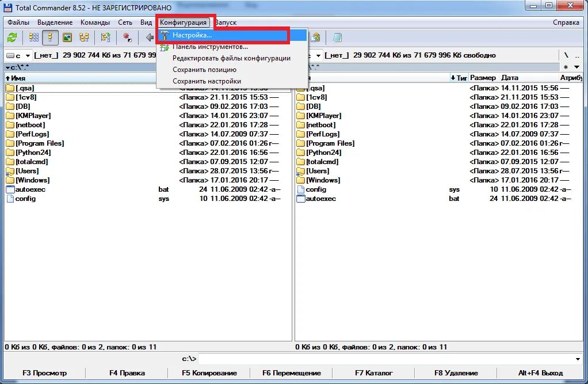Open the left panel c:\*.* path dropdown
The height and width of the screenshot is (384, 588).
pyautogui.click(x=17, y=67)
